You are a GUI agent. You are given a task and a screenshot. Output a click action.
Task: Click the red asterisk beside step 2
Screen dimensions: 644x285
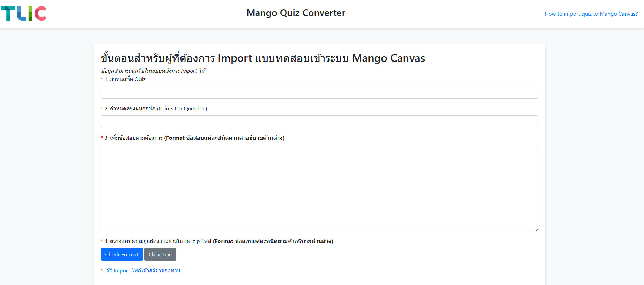[102, 108]
